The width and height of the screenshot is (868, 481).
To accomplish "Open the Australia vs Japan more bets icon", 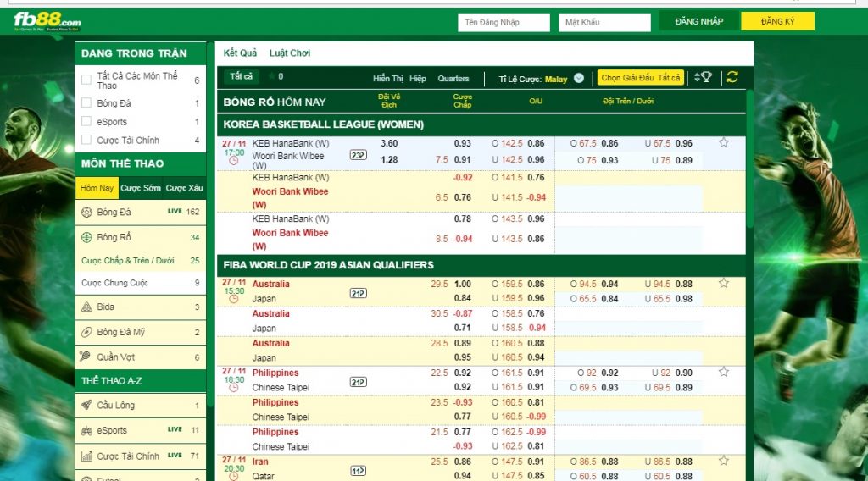I will tap(359, 293).
